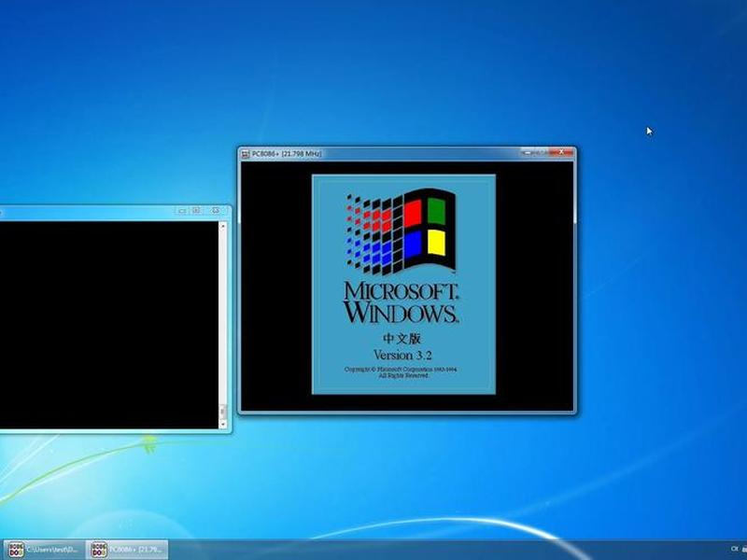
Task: Switch to C:\Users taskbar button
Action: tap(43, 550)
